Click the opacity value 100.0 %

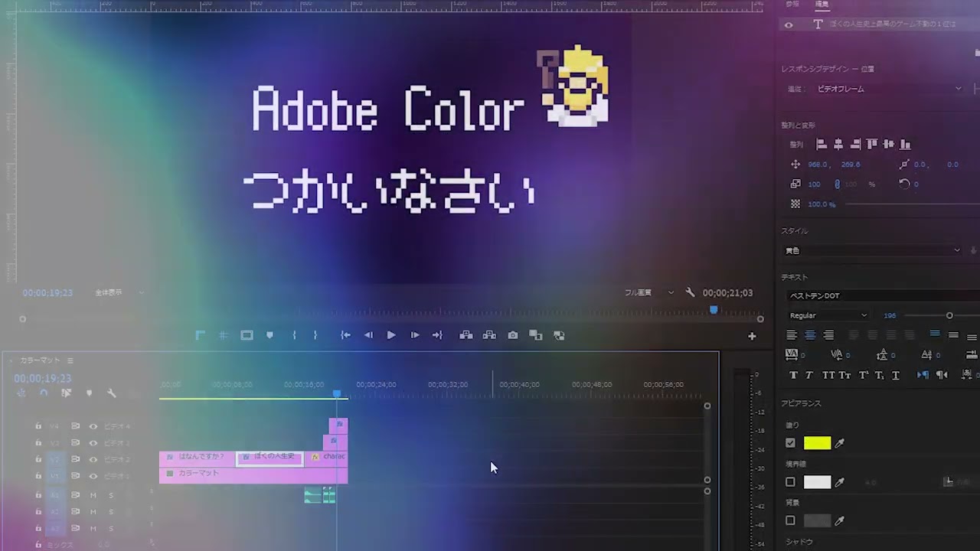pyautogui.click(x=822, y=204)
